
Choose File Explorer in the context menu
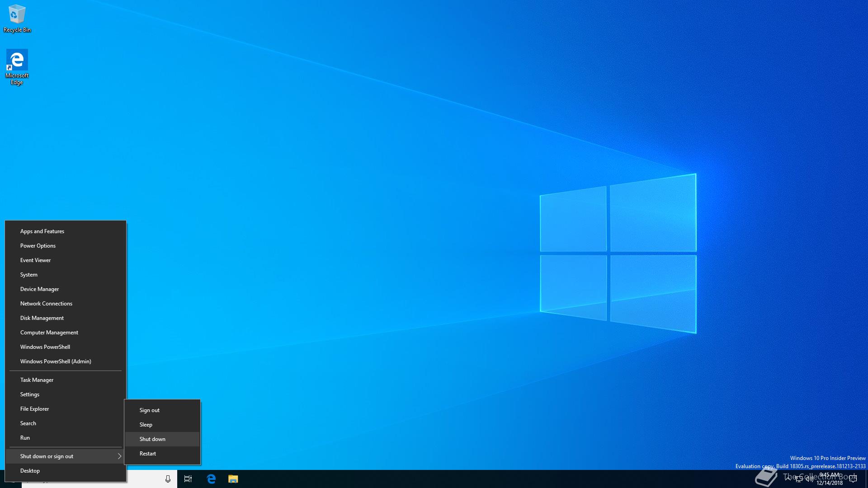click(66, 409)
